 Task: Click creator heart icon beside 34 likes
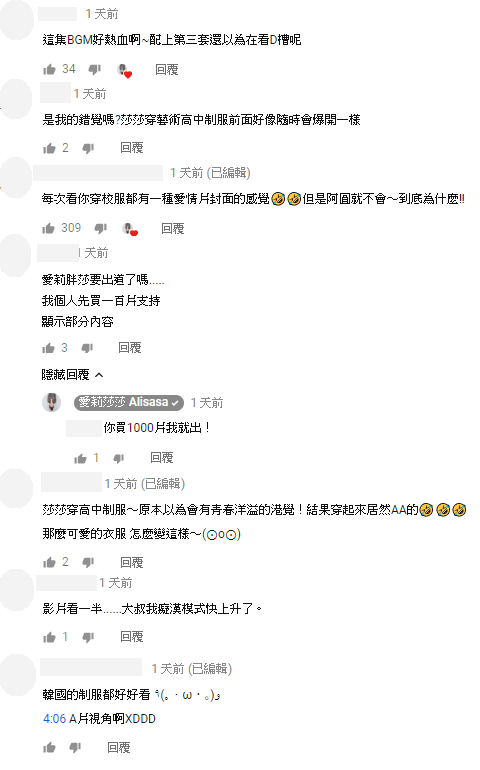point(125,71)
